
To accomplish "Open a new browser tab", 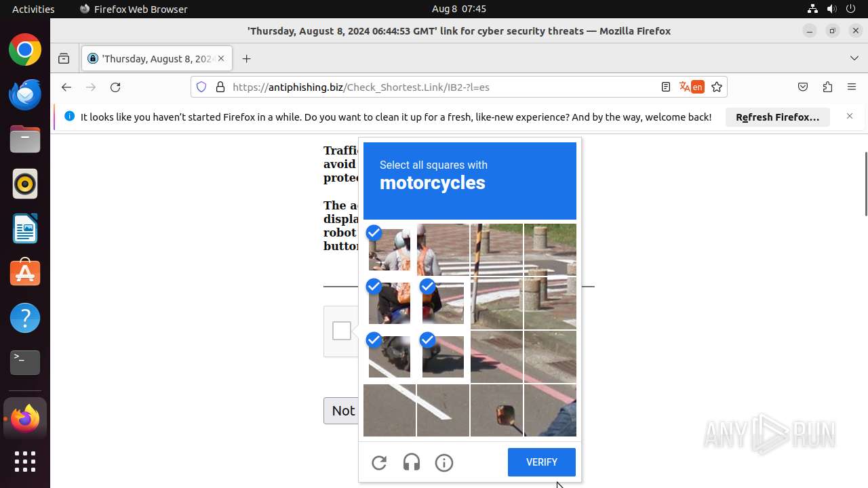I will (246, 59).
